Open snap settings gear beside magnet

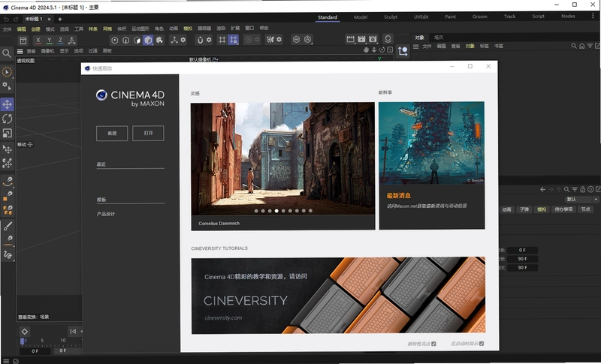pos(209,40)
